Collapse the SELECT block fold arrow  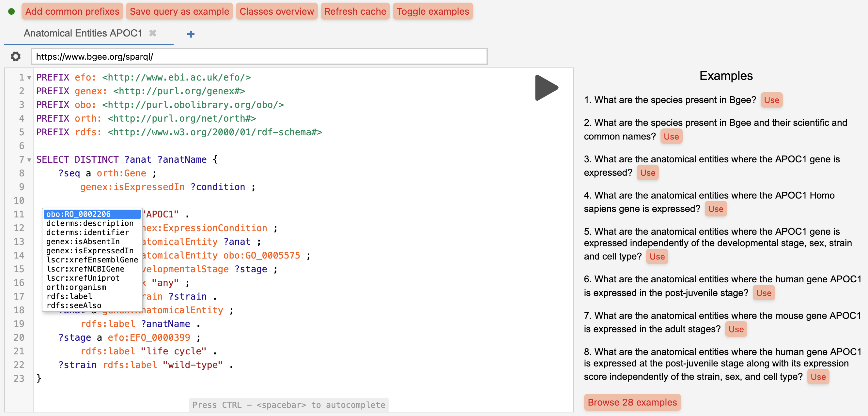(29, 160)
